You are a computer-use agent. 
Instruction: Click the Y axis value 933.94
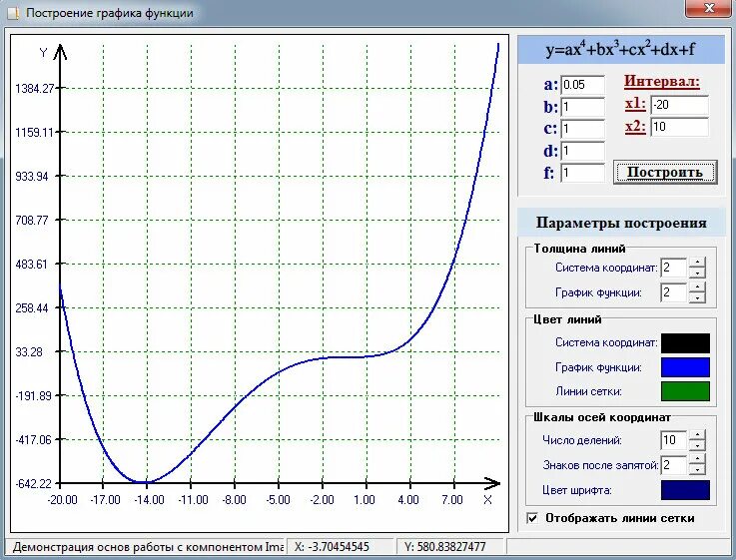31,177
